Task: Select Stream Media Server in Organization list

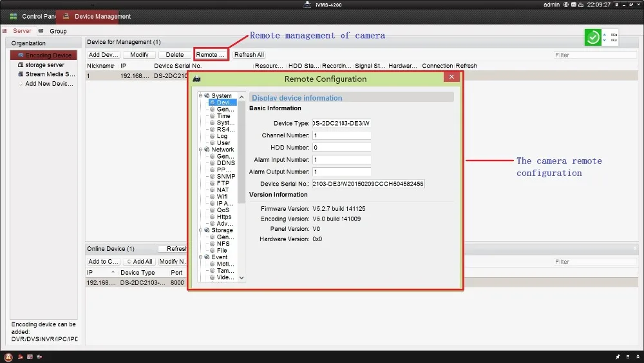Action: pyautogui.click(x=46, y=74)
